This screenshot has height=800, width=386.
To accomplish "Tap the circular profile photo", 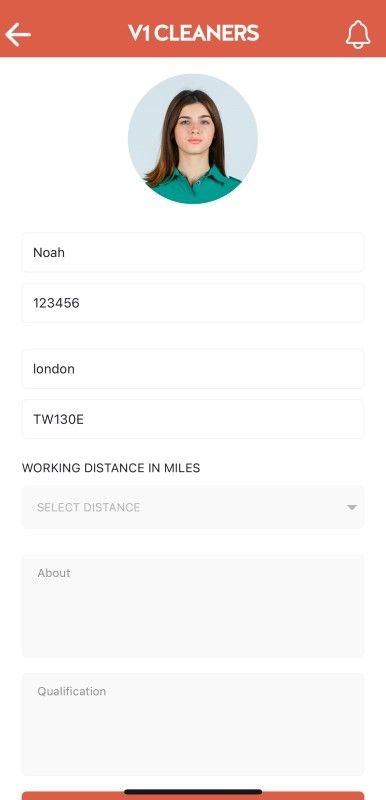I will (193, 139).
